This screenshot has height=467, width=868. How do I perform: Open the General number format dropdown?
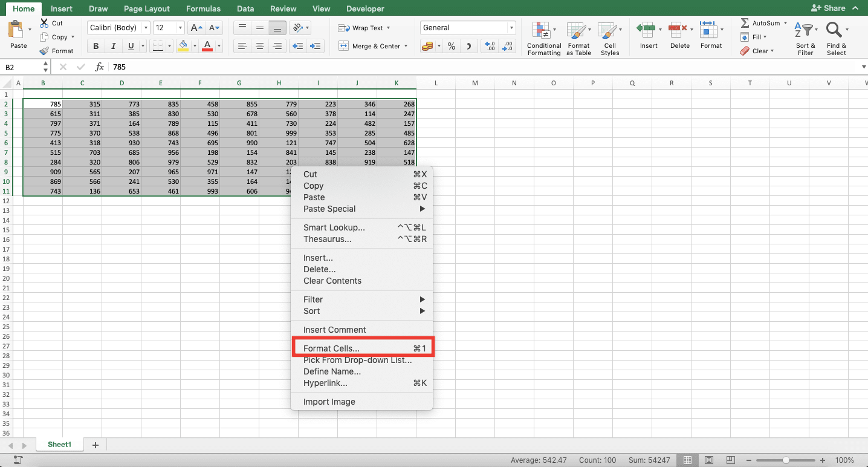(x=510, y=27)
